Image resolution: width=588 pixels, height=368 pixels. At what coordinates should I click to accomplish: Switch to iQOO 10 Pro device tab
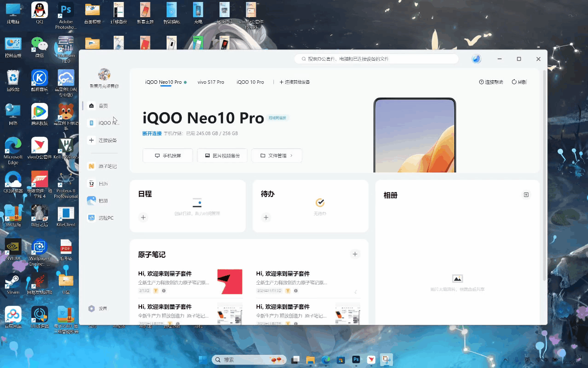click(x=250, y=82)
